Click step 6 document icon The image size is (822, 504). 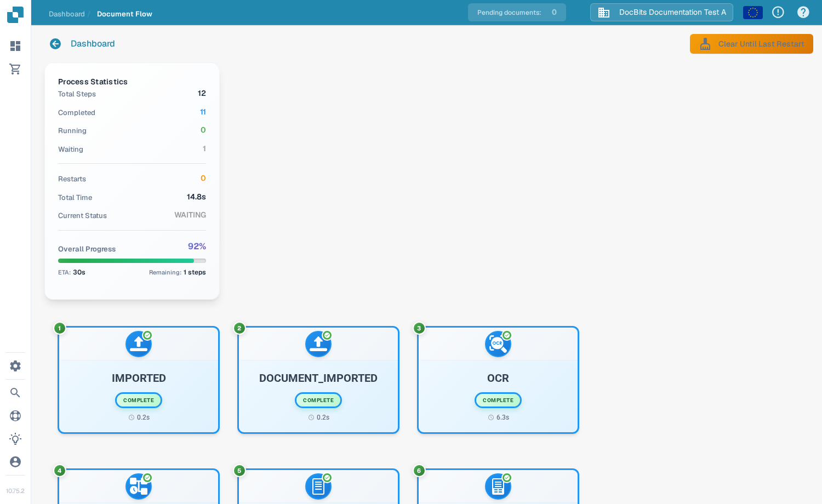coord(498,486)
